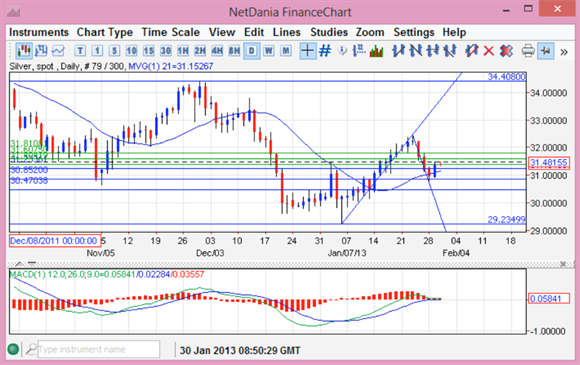Click the red X delete line icon
Image resolution: width=580 pixels, height=365 pixels.
489,51
